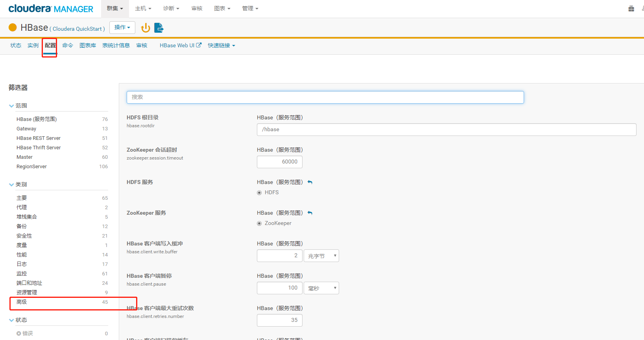Viewport: 644px width, 340px height.
Task: Open 审核 in top navigation
Action: pos(197,8)
